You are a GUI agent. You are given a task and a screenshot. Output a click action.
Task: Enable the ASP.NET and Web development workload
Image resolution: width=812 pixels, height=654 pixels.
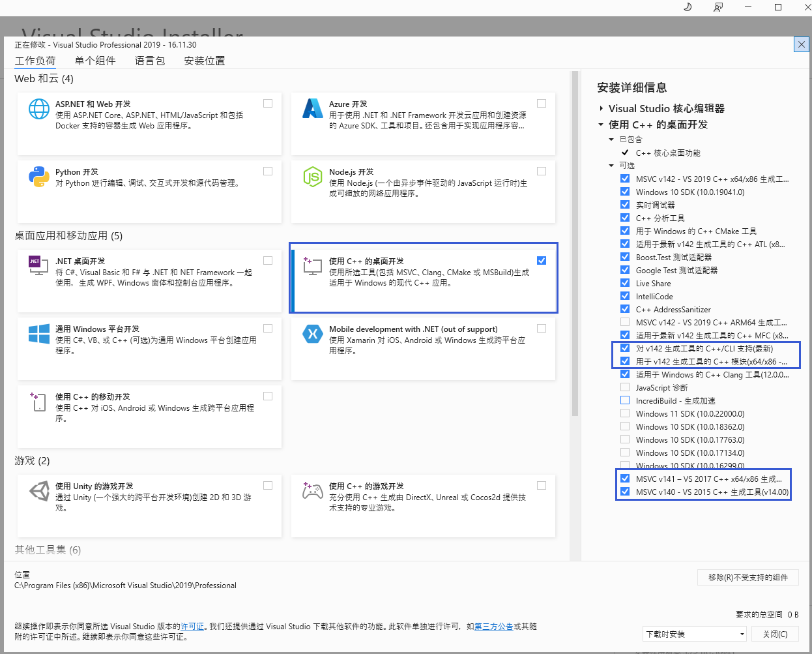(x=268, y=103)
